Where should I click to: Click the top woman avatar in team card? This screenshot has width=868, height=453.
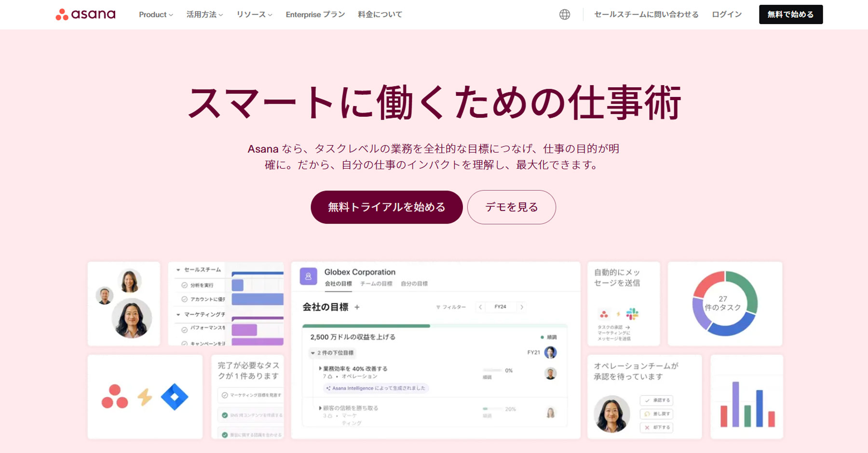click(x=130, y=281)
